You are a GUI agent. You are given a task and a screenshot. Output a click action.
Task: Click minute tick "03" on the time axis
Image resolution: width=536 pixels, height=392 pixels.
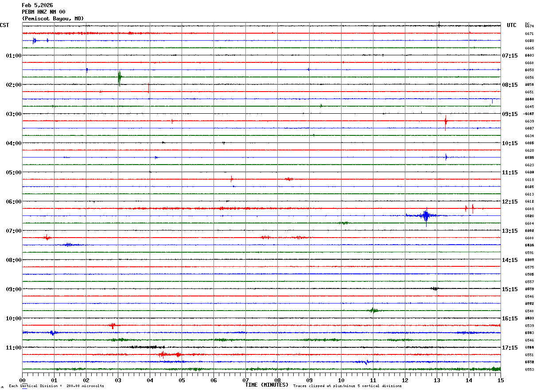(x=118, y=380)
